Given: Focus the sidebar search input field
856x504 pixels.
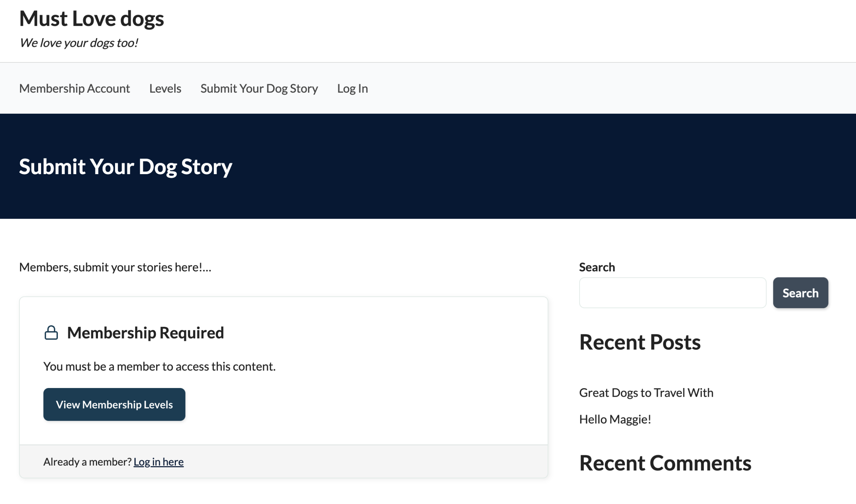Looking at the screenshot, I should point(672,293).
